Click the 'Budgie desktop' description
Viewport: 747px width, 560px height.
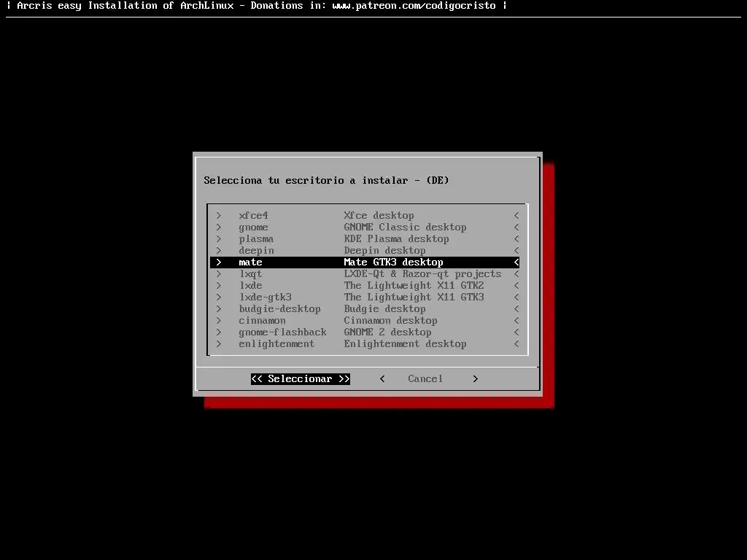(x=384, y=309)
